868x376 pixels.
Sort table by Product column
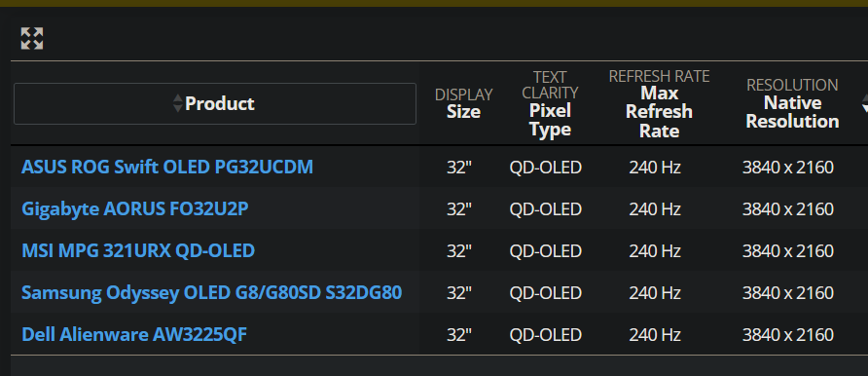point(215,103)
